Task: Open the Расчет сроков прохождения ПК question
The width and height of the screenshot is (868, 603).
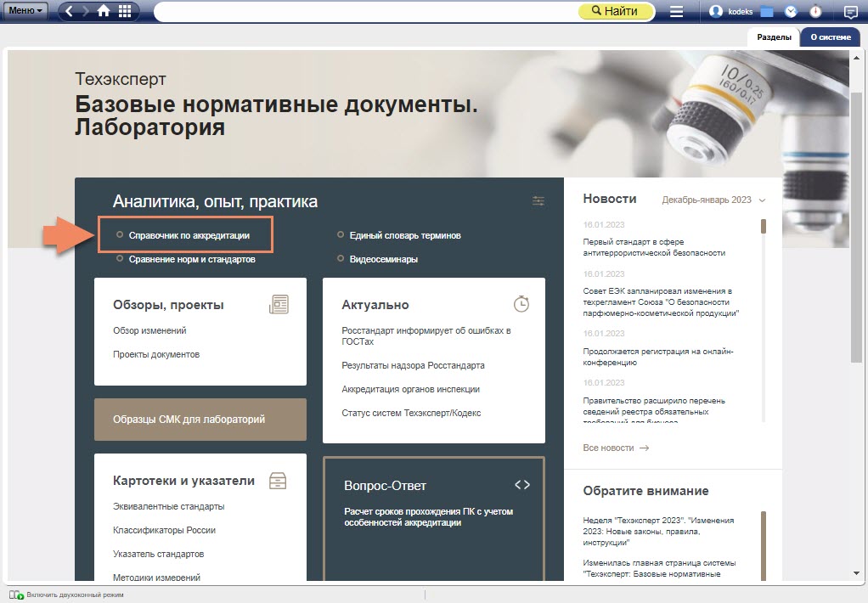Action: (428, 517)
